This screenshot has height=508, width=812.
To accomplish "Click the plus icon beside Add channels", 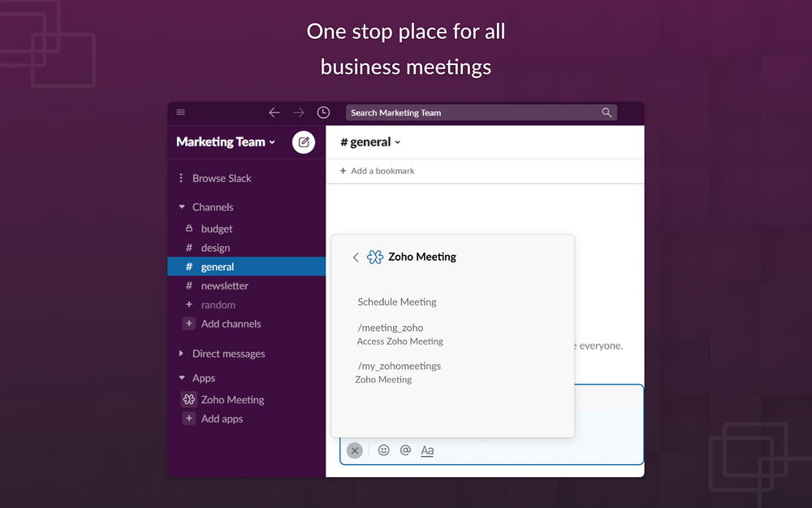I will (x=189, y=323).
